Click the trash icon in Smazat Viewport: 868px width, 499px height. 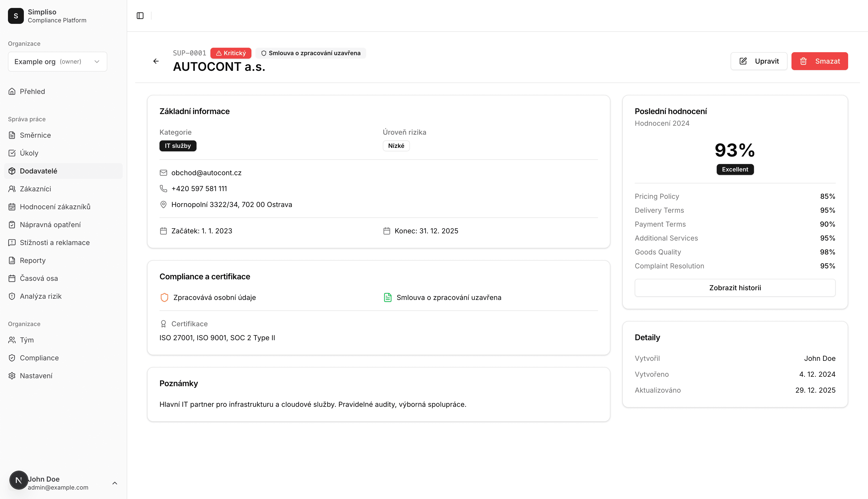[x=803, y=61]
